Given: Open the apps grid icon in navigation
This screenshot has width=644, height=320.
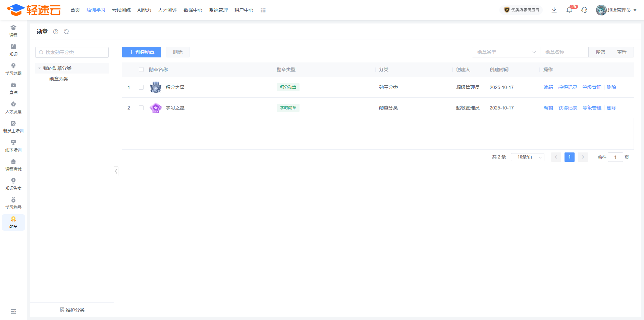Looking at the screenshot, I should tap(263, 10).
